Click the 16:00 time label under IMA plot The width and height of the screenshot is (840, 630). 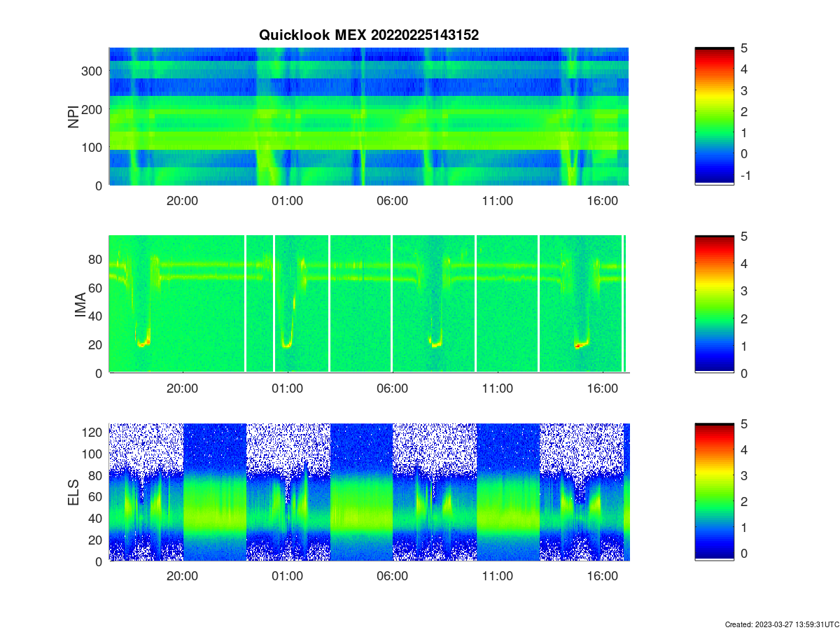(x=602, y=388)
